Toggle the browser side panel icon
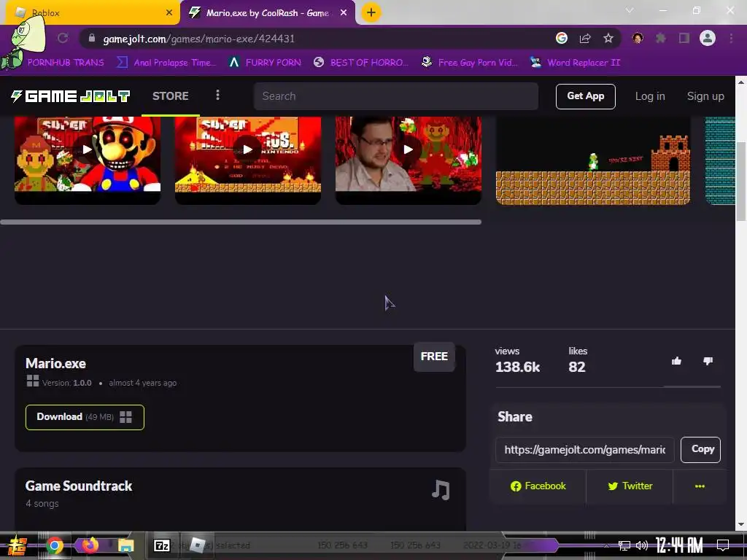The height and width of the screenshot is (560, 747). [x=684, y=38]
